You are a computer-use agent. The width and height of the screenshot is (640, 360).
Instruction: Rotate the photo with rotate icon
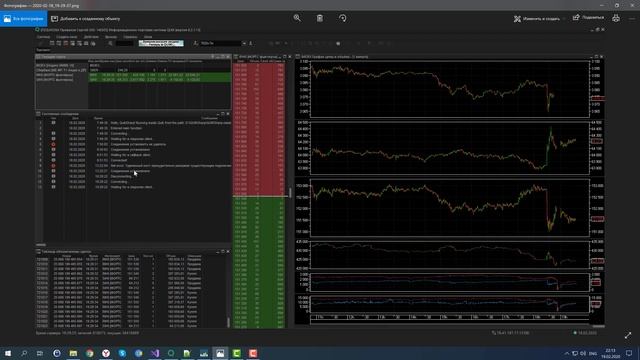pyautogui.click(x=342, y=18)
